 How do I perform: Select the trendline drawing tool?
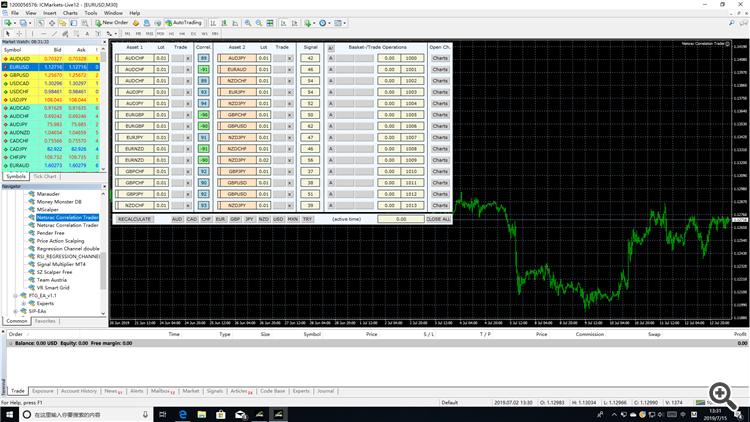[x=55, y=33]
